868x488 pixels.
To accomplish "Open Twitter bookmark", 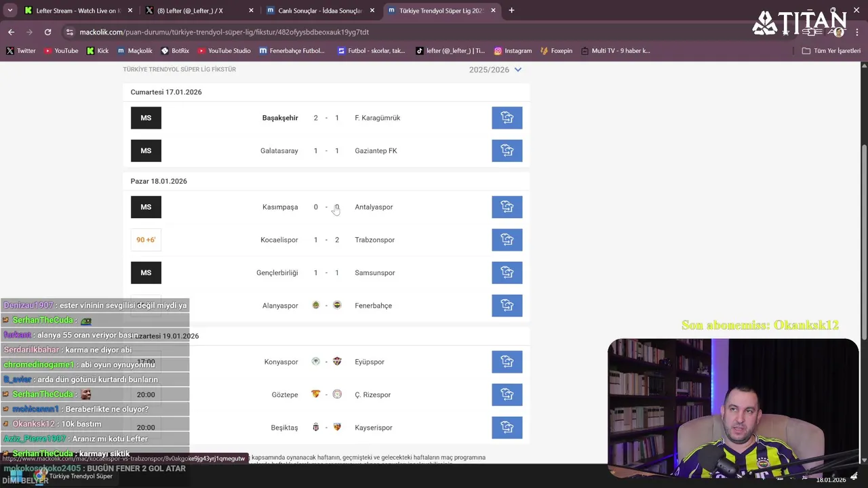I will (21, 51).
